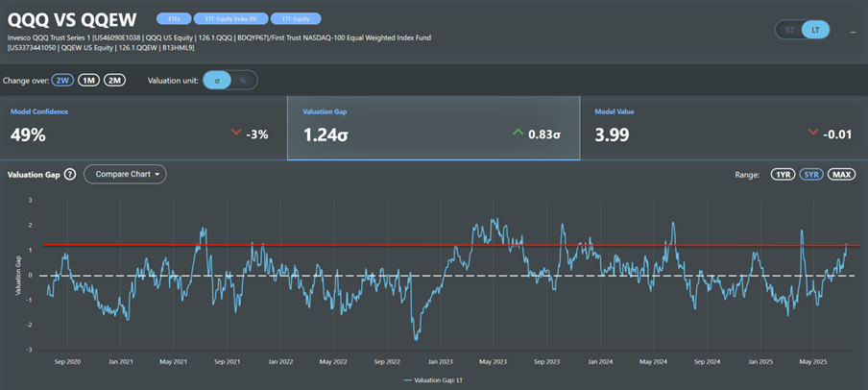This screenshot has width=868, height=390.
Task: Click the Change over label
Action: pyautogui.click(x=26, y=81)
